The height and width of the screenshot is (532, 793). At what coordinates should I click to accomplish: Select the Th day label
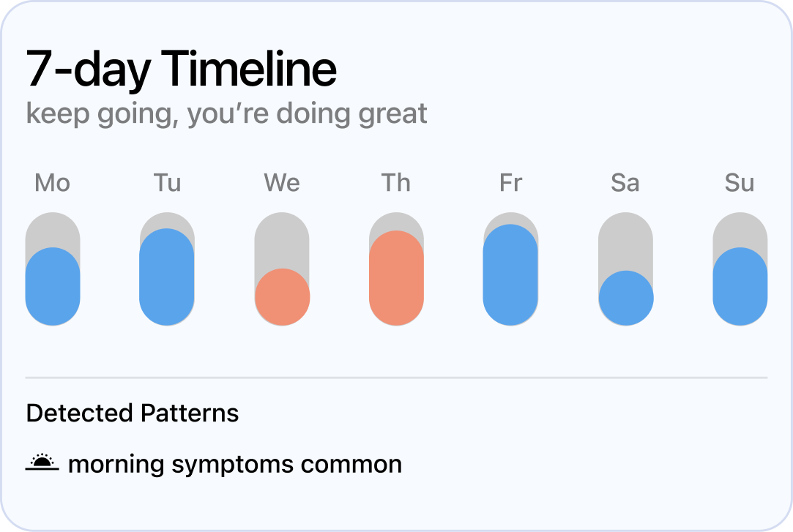tap(395, 183)
